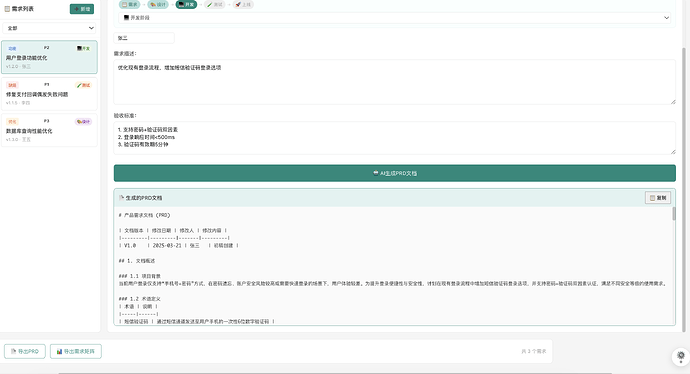
Task: Grab the 需求描述 textarea resize handle
Action: point(673,102)
